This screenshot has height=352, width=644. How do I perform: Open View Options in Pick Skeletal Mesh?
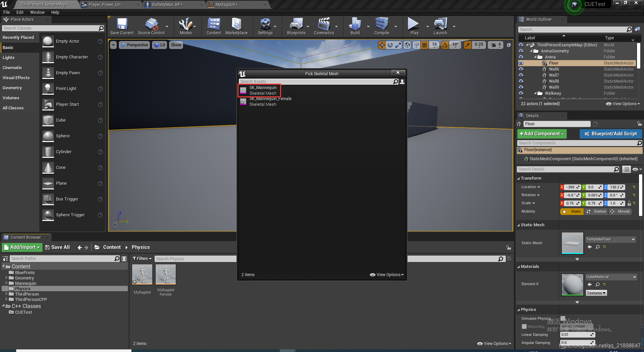coord(387,275)
